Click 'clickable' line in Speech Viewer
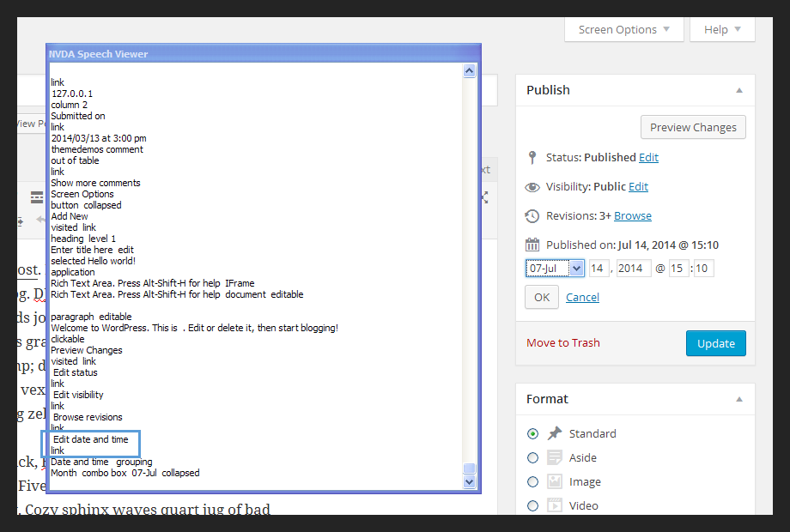This screenshot has height=532, width=790. pyautogui.click(x=68, y=339)
